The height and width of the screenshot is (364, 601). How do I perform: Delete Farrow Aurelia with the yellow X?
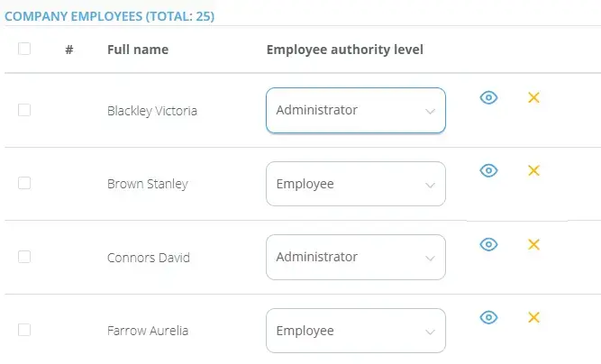[533, 317]
